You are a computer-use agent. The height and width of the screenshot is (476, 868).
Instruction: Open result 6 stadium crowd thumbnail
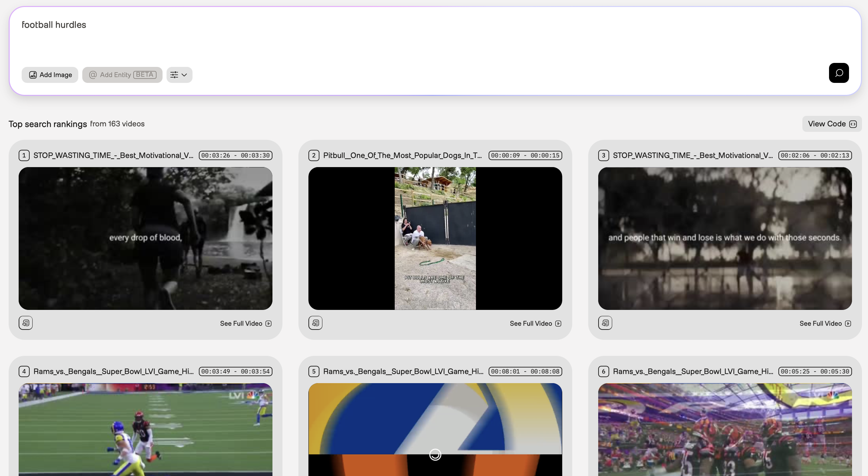(x=724, y=429)
